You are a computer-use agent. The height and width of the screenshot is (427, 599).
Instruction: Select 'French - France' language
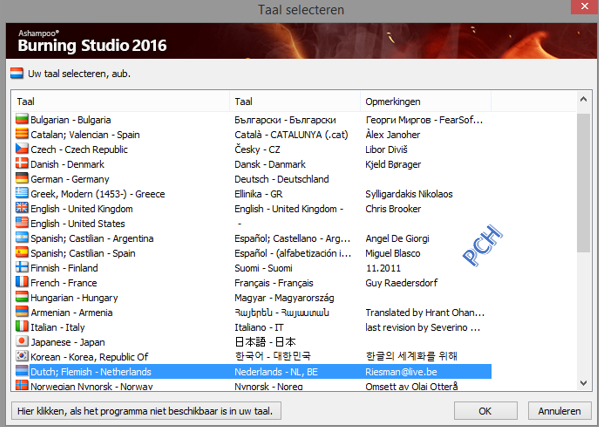[x=64, y=283]
